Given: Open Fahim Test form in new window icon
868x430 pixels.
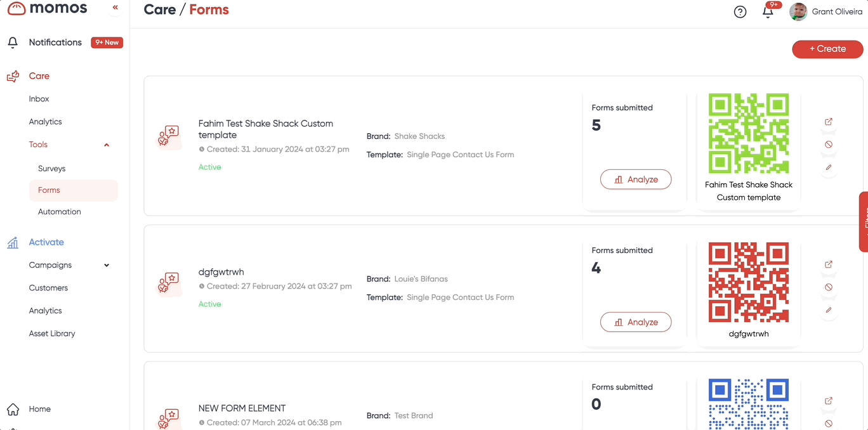Looking at the screenshot, I should 829,122.
